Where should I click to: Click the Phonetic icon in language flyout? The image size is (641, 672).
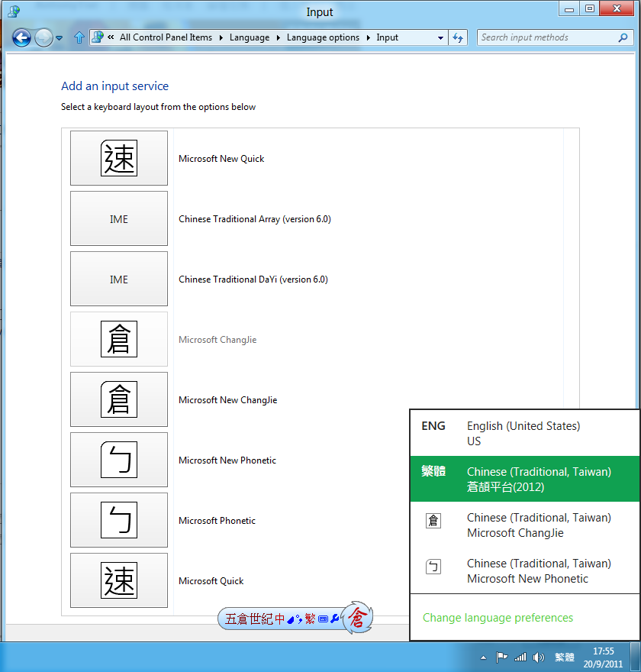pos(433,567)
